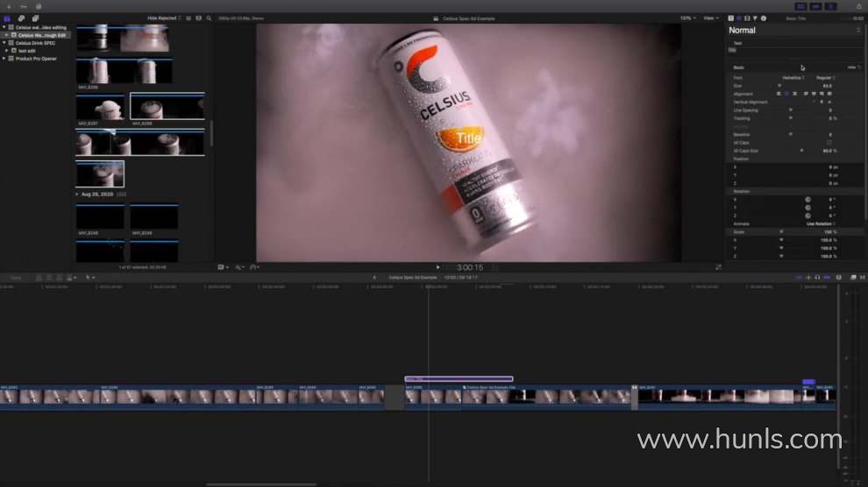Toggle headphones solo icon in timeline

[x=818, y=278]
